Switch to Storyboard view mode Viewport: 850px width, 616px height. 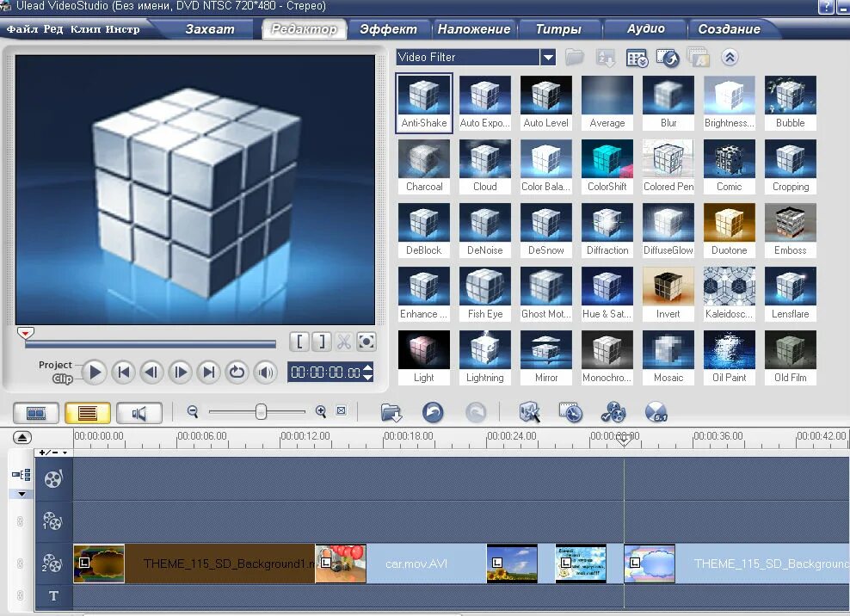pyautogui.click(x=34, y=413)
